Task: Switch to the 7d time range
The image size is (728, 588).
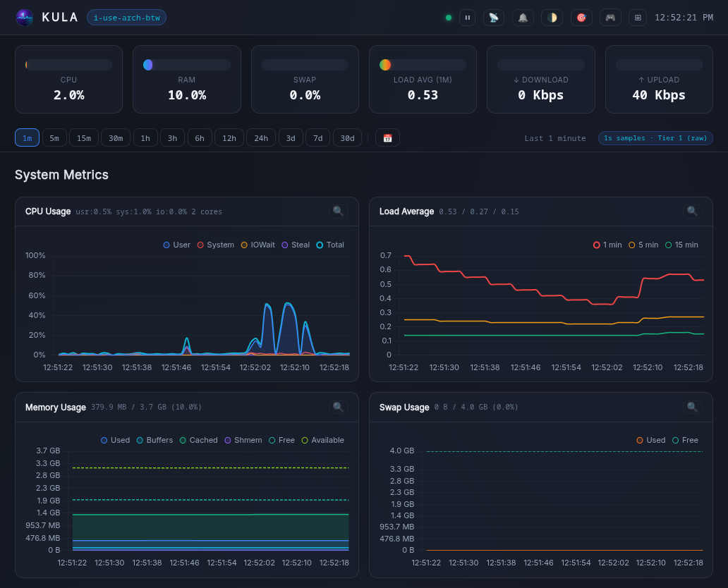Action: 317,138
